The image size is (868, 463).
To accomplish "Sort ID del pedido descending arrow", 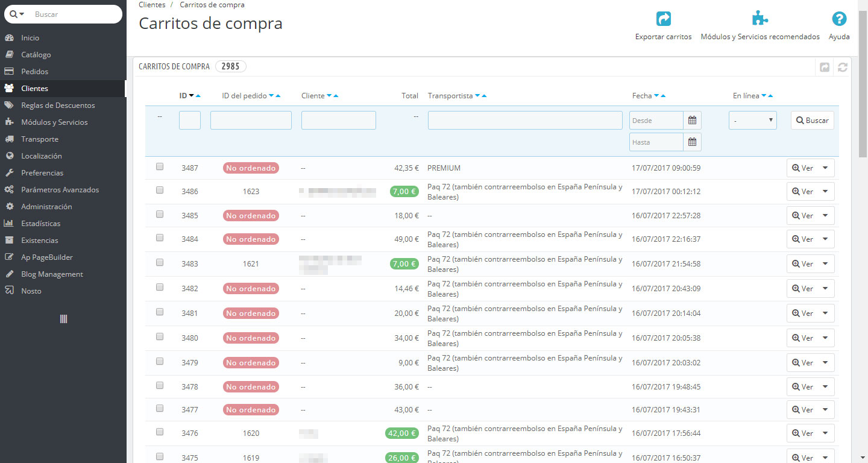I will (271, 96).
